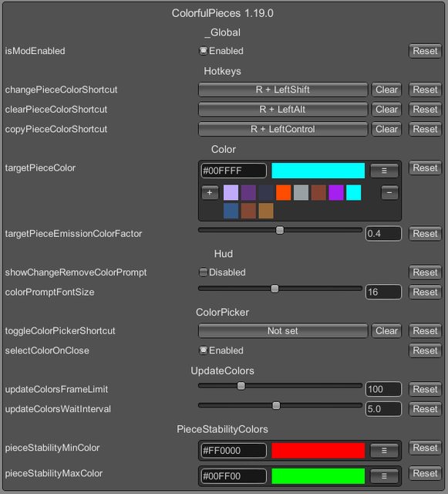Screen dimensions: 448x494
Task: Click large cyan targetPieceColor preview
Action: pos(318,171)
